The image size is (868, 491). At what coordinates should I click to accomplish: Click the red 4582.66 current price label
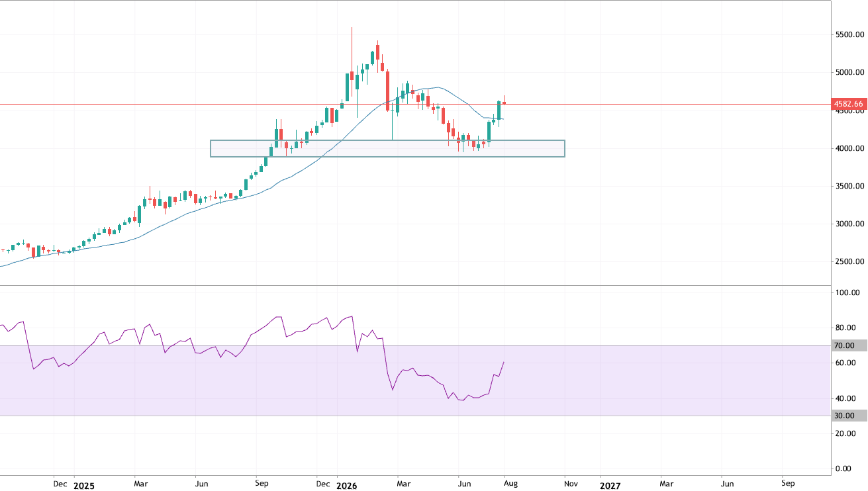pos(849,104)
